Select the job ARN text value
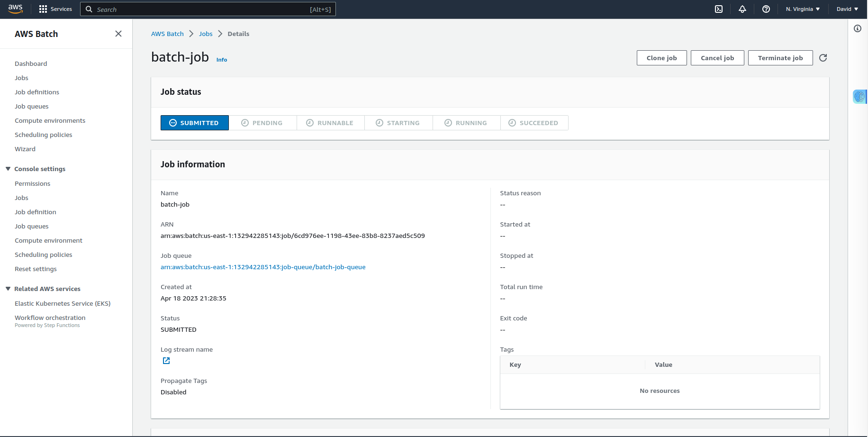The height and width of the screenshot is (437, 868). point(293,236)
